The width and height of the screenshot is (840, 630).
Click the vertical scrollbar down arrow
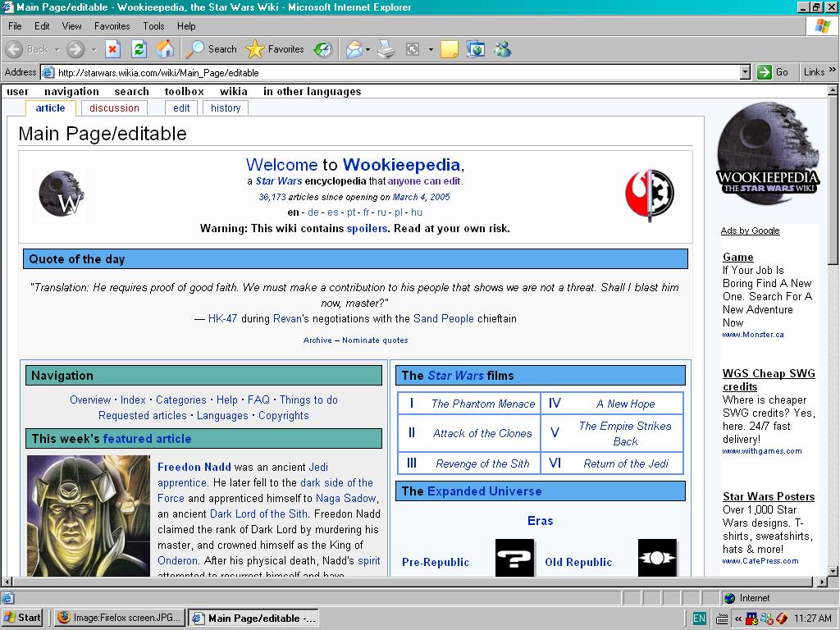(833, 571)
